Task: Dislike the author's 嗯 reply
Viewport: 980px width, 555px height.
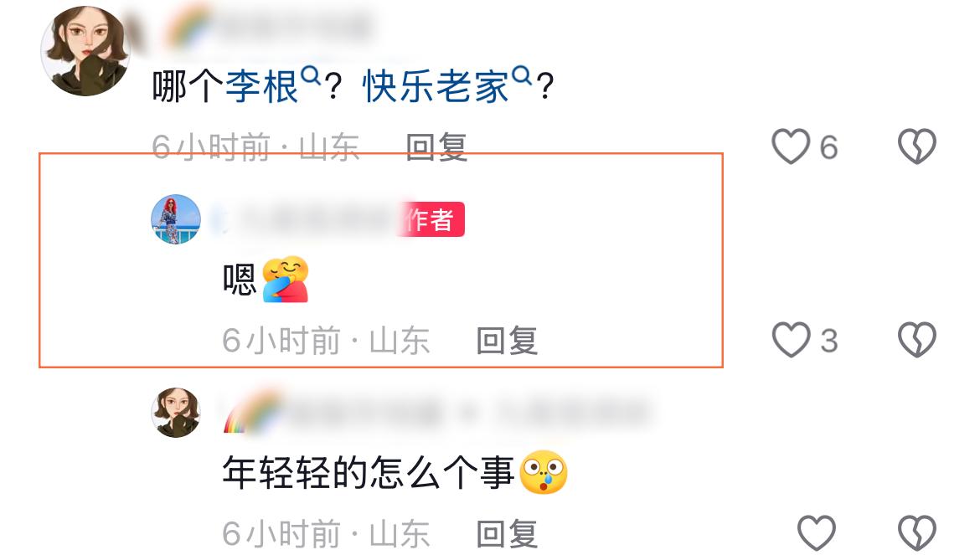Action: click(x=917, y=340)
